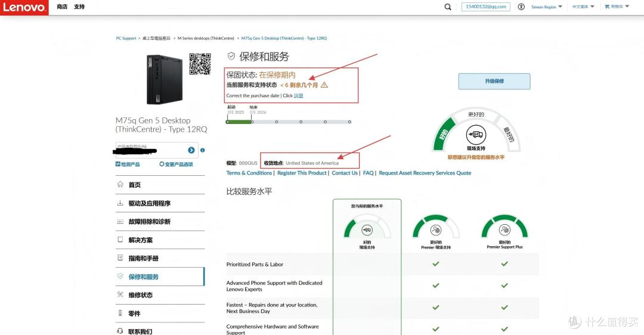Open the Taiwan Region dropdown

coord(546,7)
